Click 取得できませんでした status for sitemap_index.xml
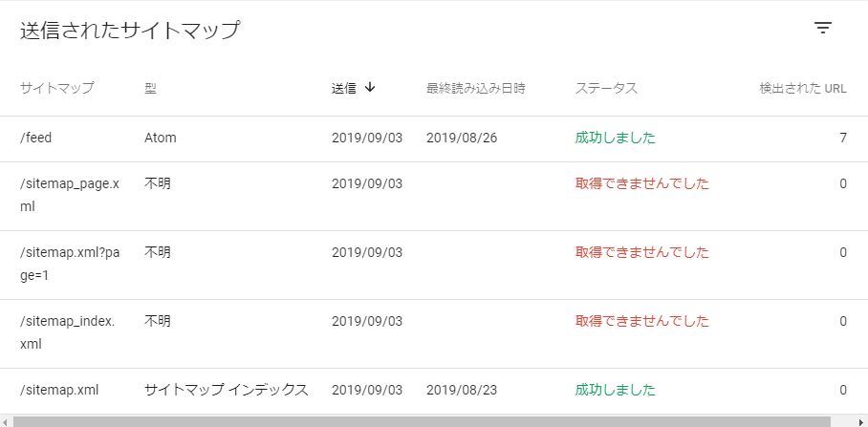This screenshot has height=427, width=868. coord(642,321)
